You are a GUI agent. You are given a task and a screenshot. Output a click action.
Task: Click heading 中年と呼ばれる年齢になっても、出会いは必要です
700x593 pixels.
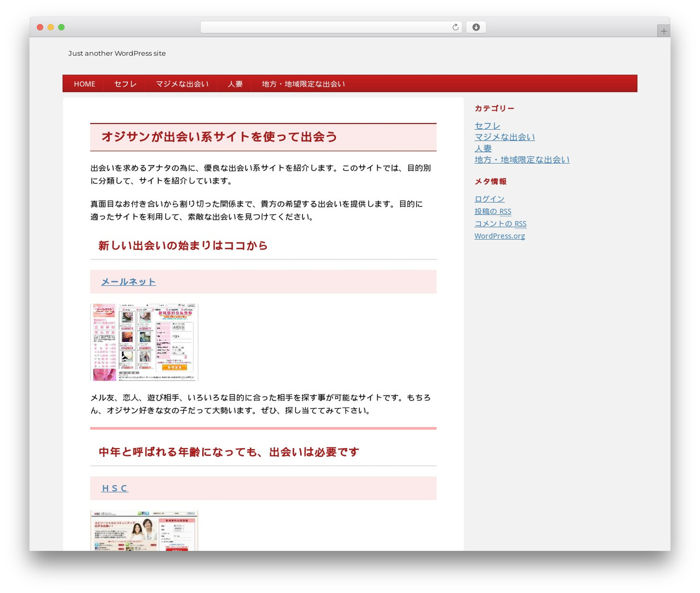click(229, 452)
